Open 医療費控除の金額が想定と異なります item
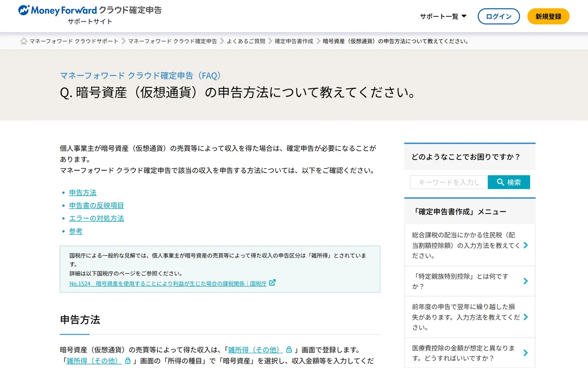This screenshot has height=368, width=588. point(470,353)
